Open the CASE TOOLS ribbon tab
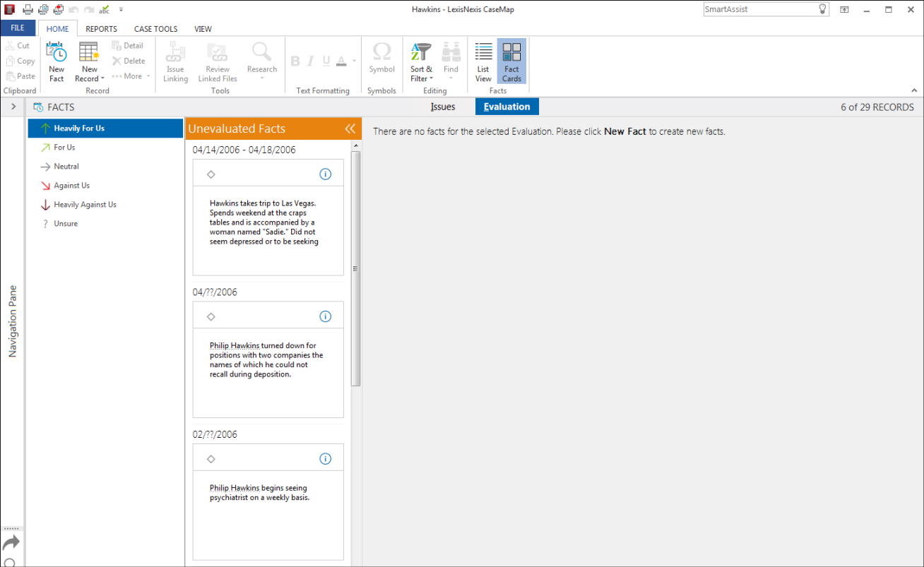The width and height of the screenshot is (924, 567). pyautogui.click(x=156, y=29)
